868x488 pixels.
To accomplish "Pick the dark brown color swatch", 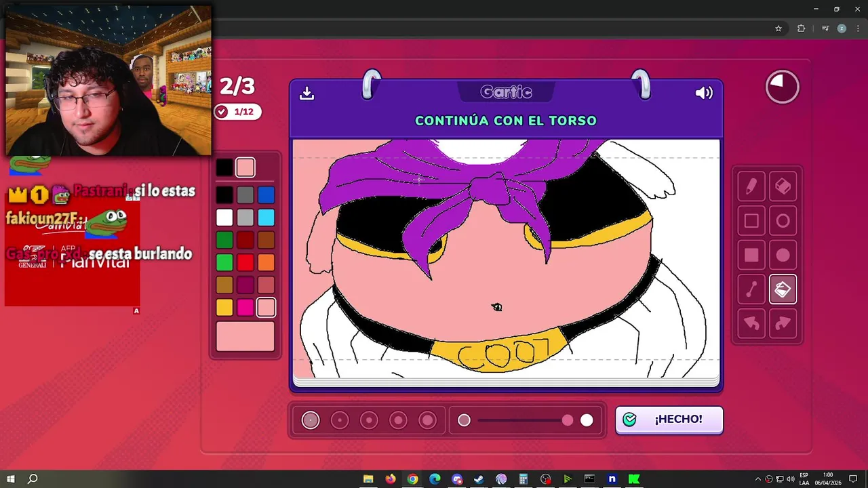I will [266, 240].
